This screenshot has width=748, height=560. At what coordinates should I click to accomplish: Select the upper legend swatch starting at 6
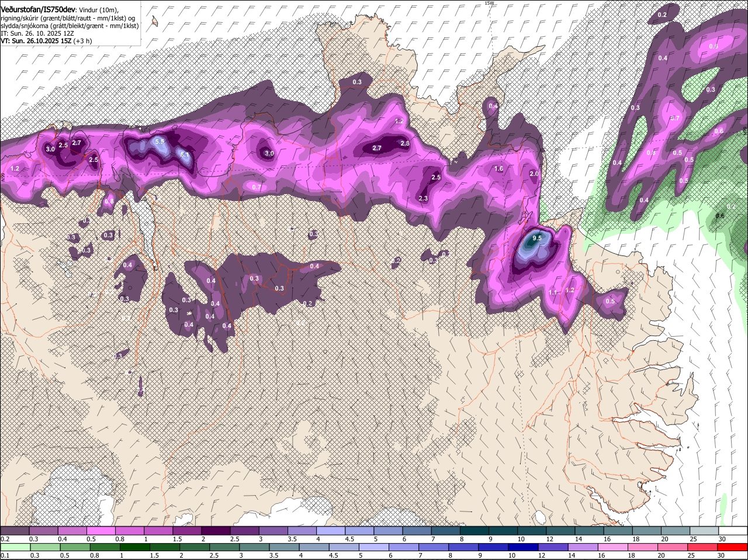click(x=417, y=530)
